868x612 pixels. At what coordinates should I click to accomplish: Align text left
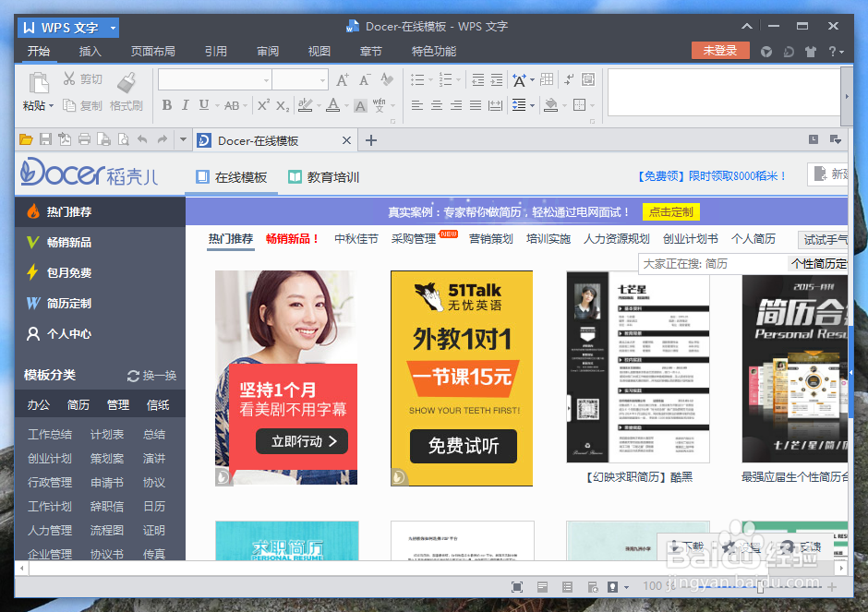417,105
